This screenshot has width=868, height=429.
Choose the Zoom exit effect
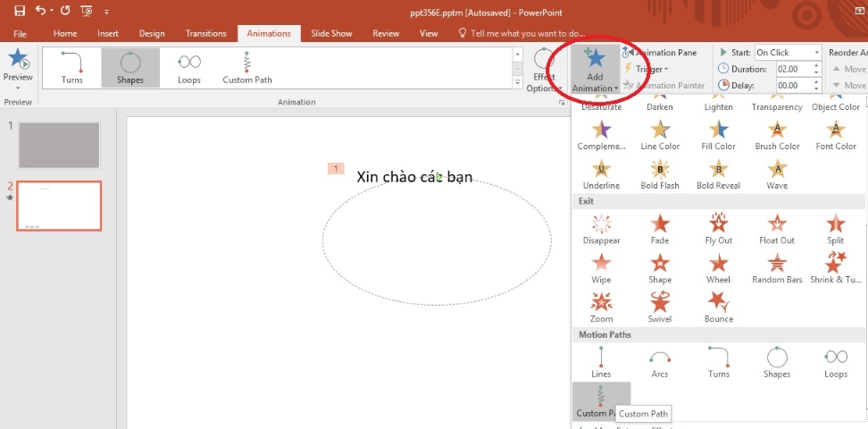pos(601,307)
